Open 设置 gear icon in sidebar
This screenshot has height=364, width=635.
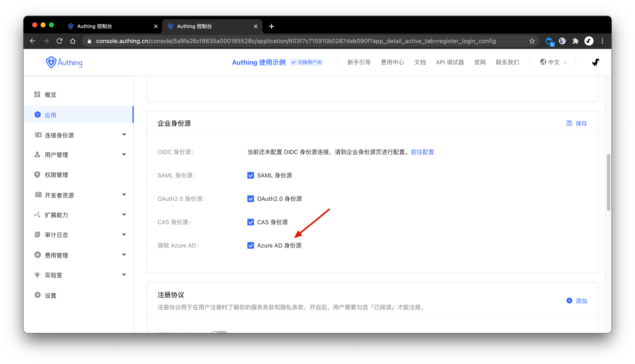tap(38, 295)
